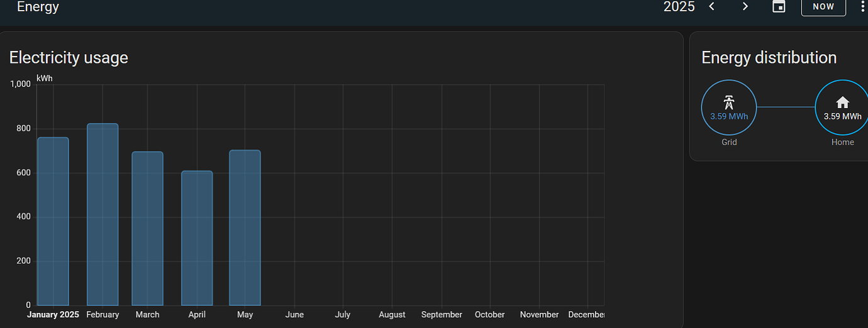
Task: Click the May usage bar
Action: 245,227
